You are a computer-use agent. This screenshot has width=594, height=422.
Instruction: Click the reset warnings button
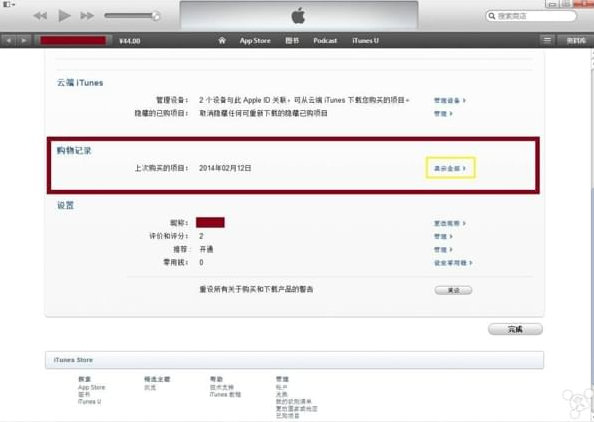pyautogui.click(x=453, y=290)
